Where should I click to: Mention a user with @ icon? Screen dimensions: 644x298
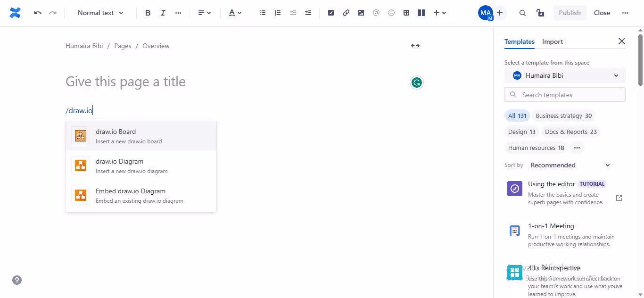click(x=376, y=13)
